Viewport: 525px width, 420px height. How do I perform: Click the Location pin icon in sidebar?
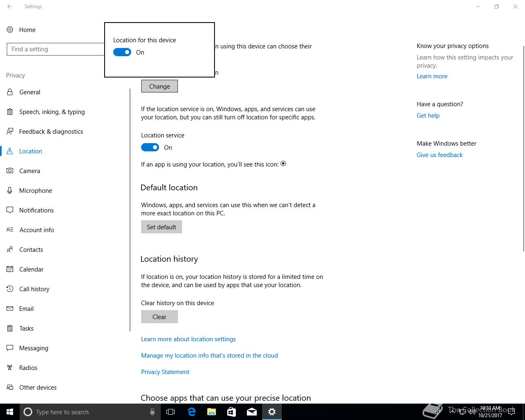point(10,151)
